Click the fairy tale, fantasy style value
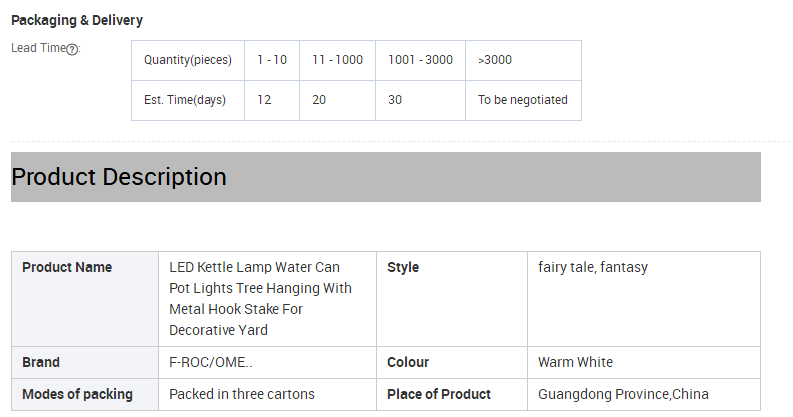Image resolution: width=793 pixels, height=417 pixels. click(x=593, y=267)
